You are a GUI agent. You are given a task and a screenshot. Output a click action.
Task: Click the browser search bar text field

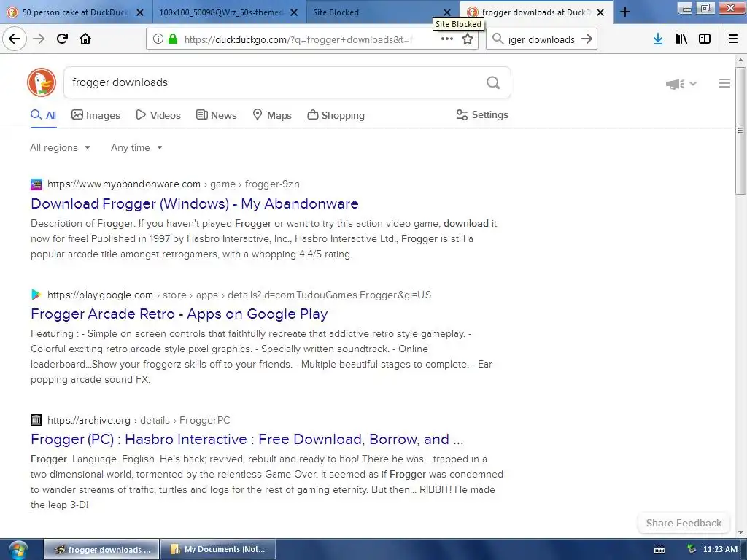pos(542,39)
